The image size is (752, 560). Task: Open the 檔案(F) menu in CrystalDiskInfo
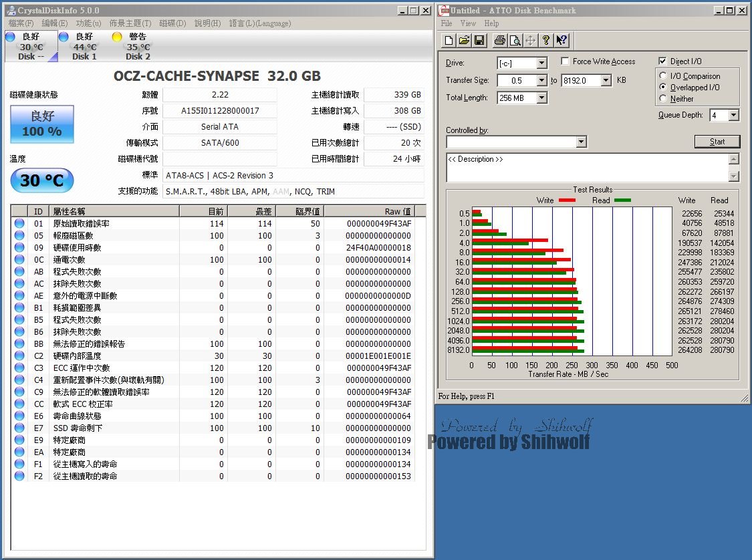point(21,23)
